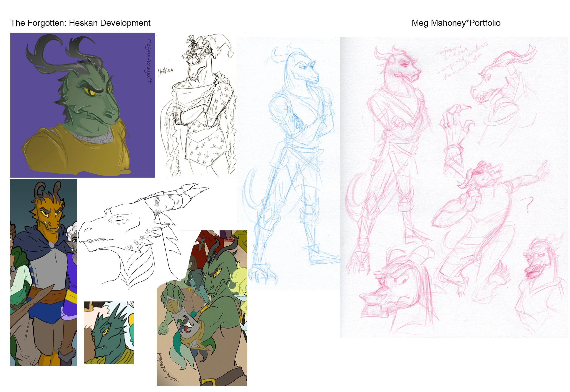The height and width of the screenshot is (392, 570).
Task: Select the star-robed Heskan pencil sketch
Action: [198, 105]
